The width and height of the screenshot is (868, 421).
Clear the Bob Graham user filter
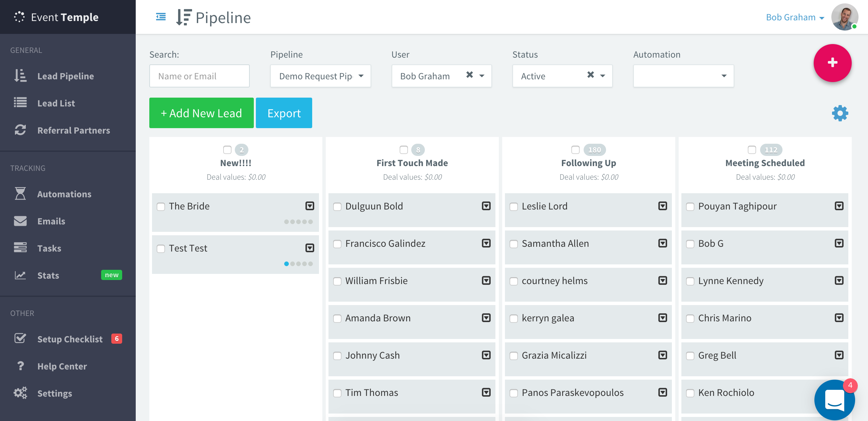[470, 75]
